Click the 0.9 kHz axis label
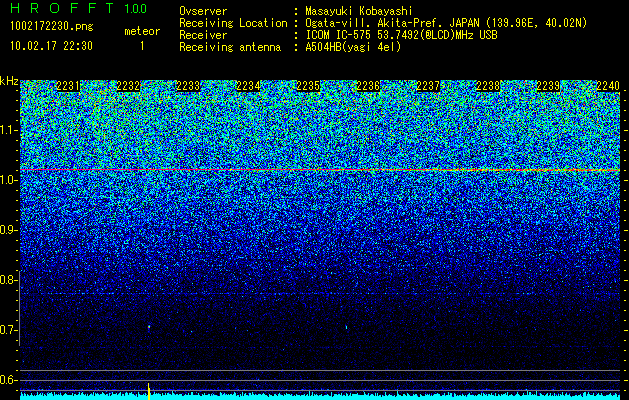Viewport: 629px width, 400px height. (8, 230)
